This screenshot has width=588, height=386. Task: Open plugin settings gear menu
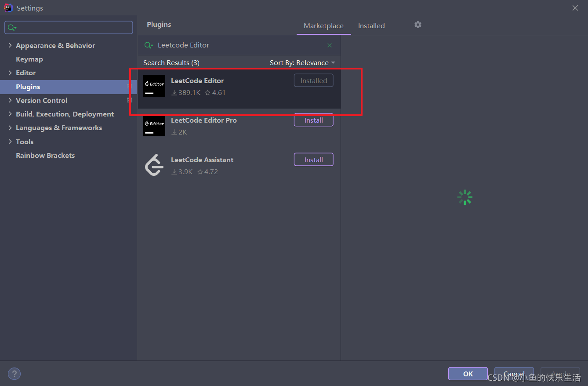tap(417, 25)
